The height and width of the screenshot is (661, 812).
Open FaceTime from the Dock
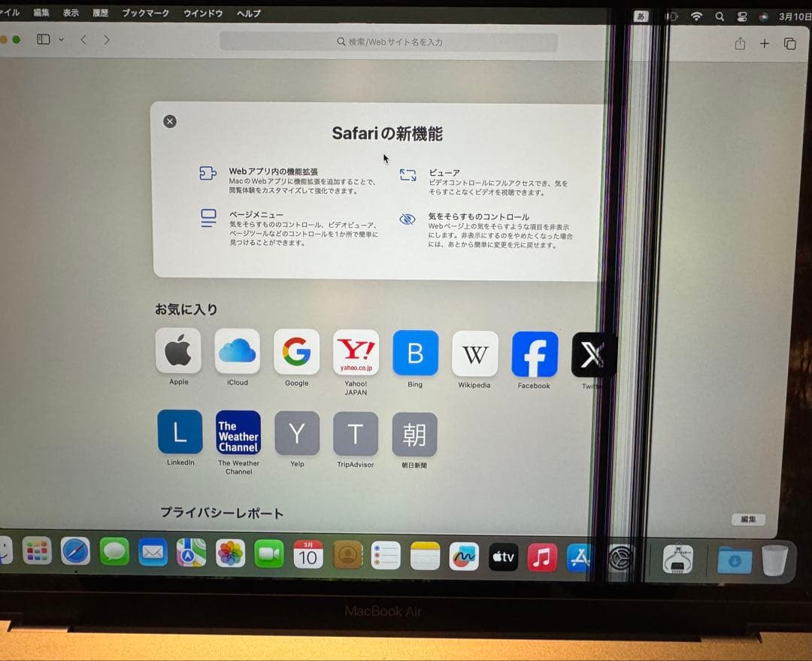coord(269,553)
